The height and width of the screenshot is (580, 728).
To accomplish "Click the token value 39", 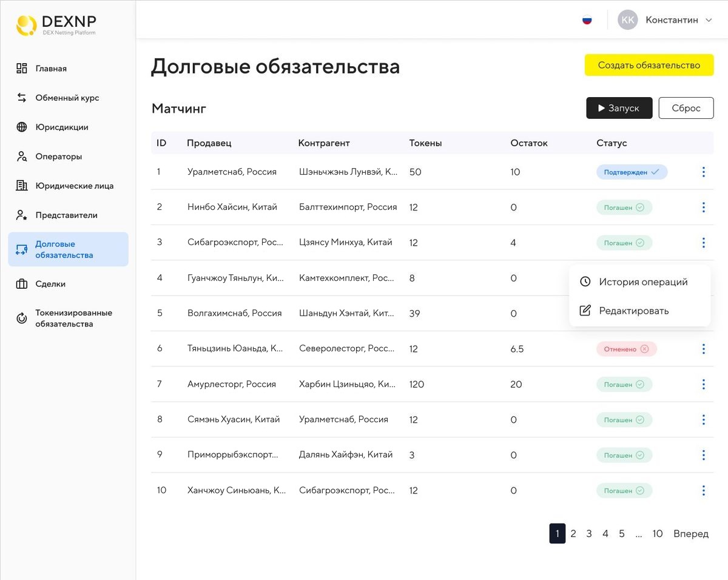I will pos(415,314).
